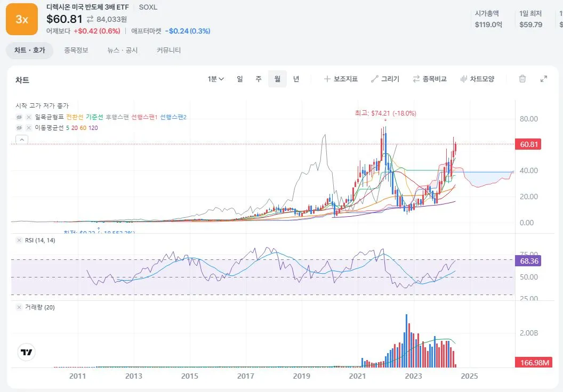Open 종목비교 stock comparison
Viewport: 563px width, 392px height.
point(430,79)
